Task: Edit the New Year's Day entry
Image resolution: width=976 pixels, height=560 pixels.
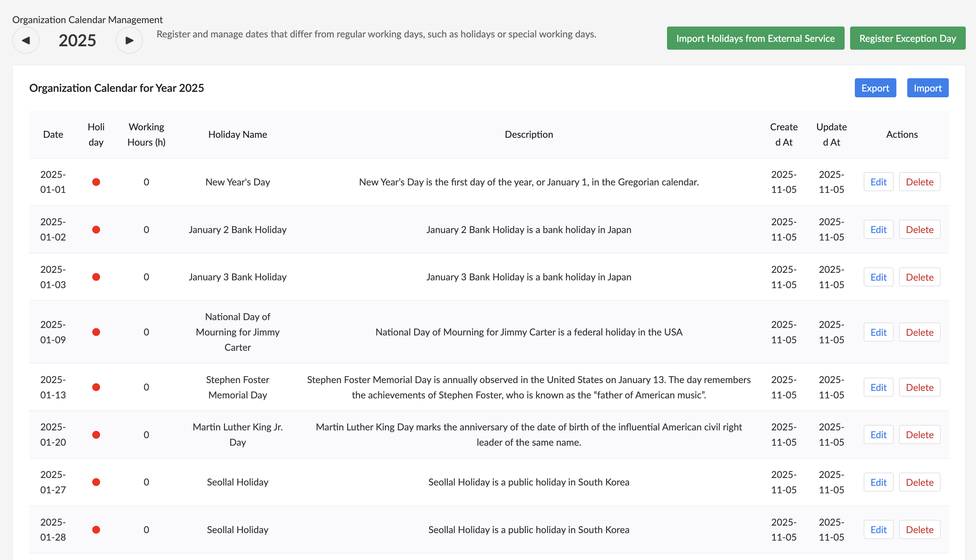Action: click(878, 182)
